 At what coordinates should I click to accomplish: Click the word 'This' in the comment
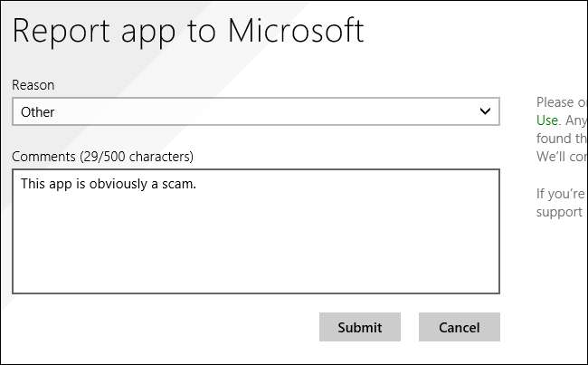[x=34, y=185]
